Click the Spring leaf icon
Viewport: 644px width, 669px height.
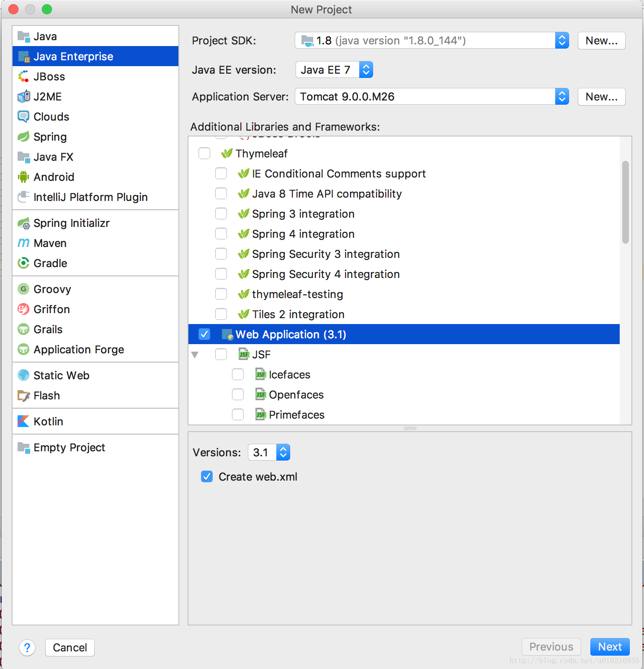(x=23, y=137)
